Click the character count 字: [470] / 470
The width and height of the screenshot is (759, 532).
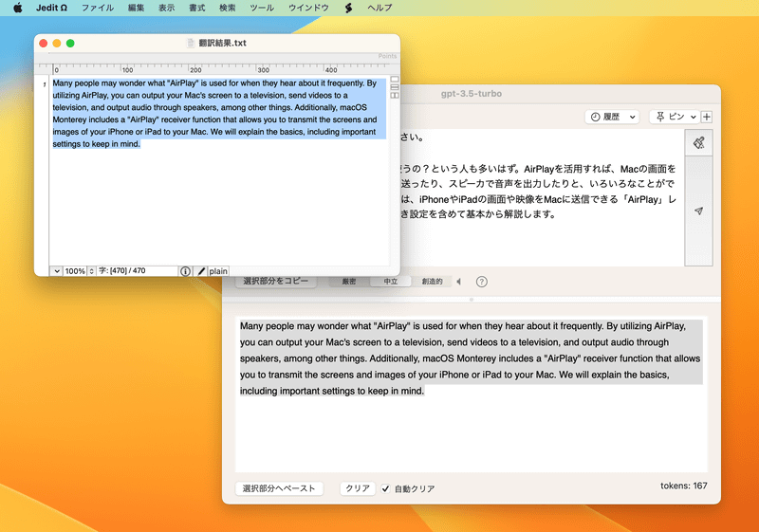tap(122, 271)
